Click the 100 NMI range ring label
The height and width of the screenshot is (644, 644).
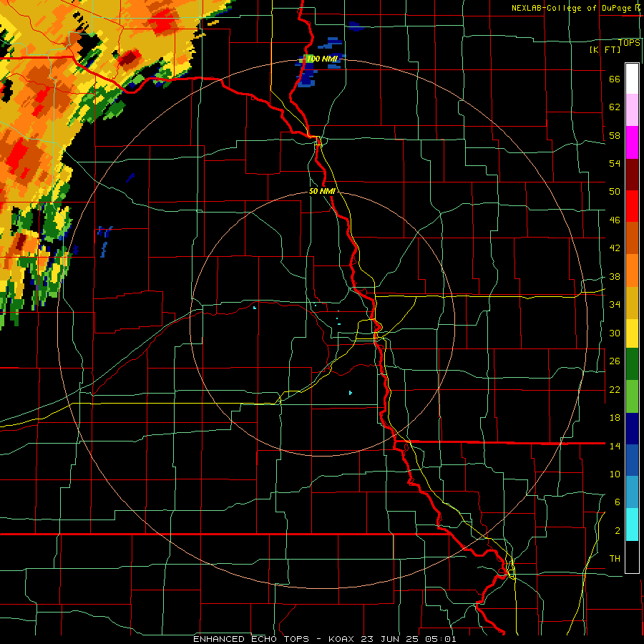[x=322, y=59]
